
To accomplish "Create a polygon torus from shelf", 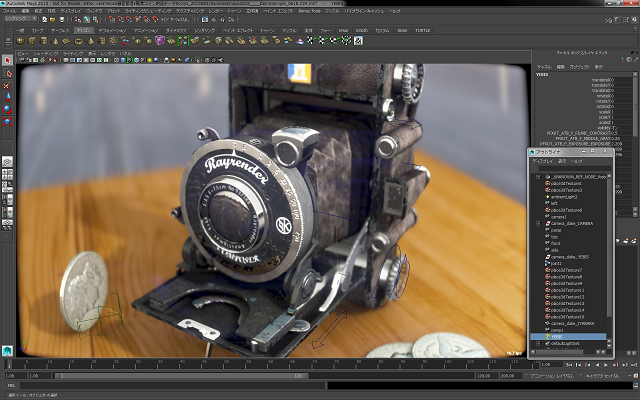I will pyautogui.click(x=78, y=40).
